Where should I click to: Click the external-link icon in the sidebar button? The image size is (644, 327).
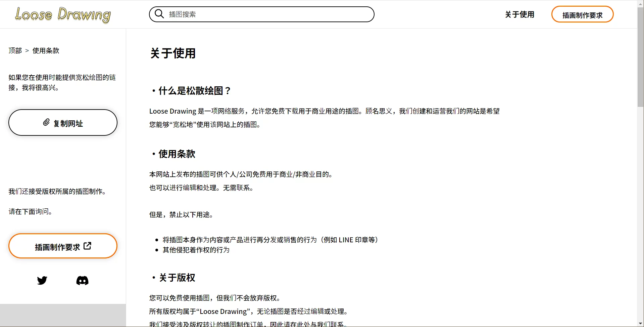coord(87,246)
